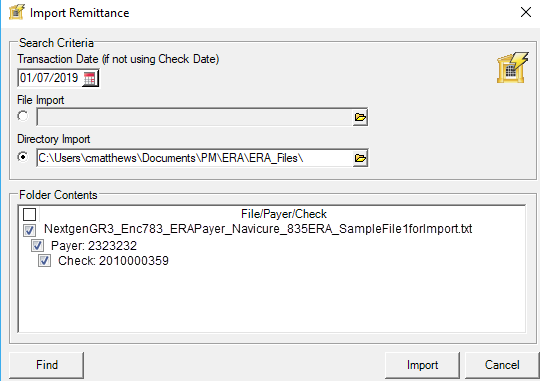The width and height of the screenshot is (540, 381).
Task: Browse directory using Directory Import folder icon
Action: coord(360,158)
